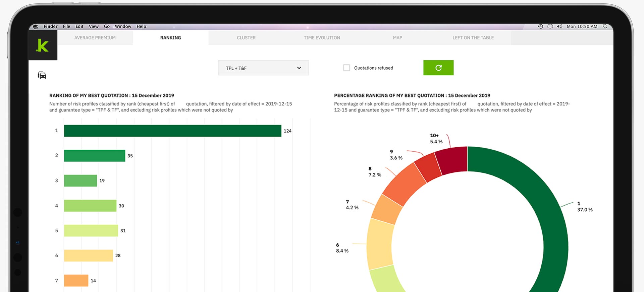Screen dimensions: 644x292
Task: Click the rank 1 dark green bar
Action: point(173,131)
